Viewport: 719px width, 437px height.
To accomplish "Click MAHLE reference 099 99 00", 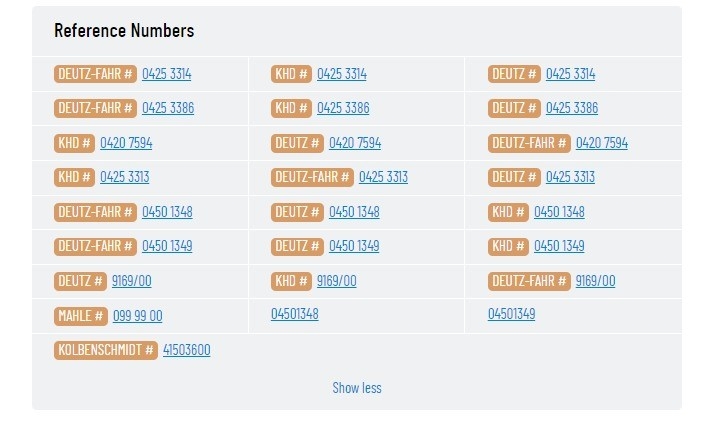I will coord(138,316).
